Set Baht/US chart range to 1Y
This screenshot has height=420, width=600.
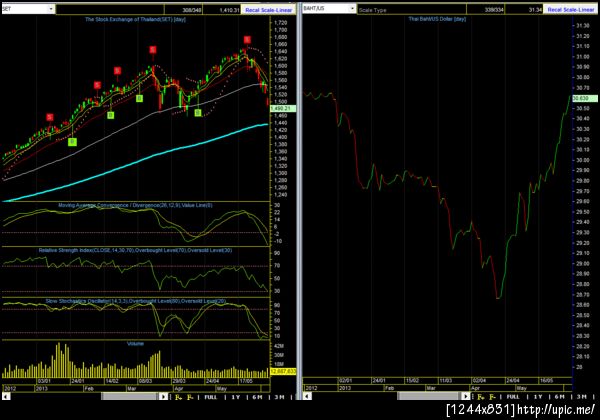538,397
